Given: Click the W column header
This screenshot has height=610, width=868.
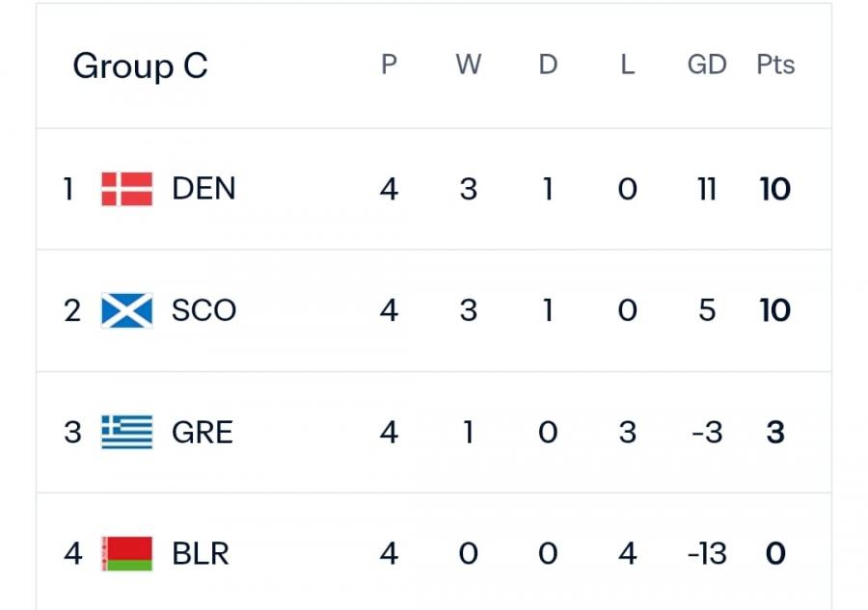Looking at the screenshot, I should (x=469, y=65).
